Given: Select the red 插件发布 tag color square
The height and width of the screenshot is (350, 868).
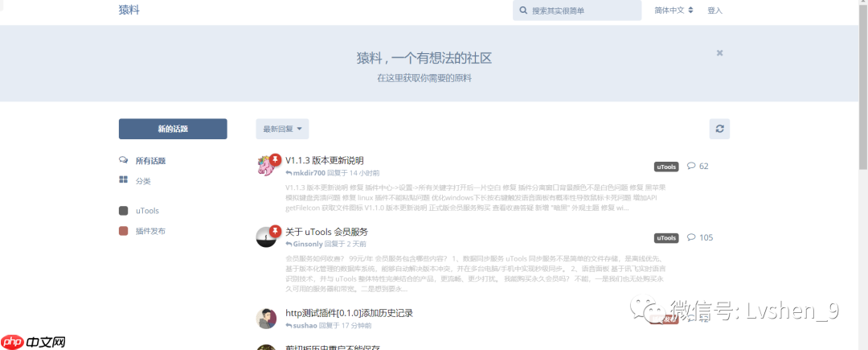Looking at the screenshot, I should tap(124, 231).
